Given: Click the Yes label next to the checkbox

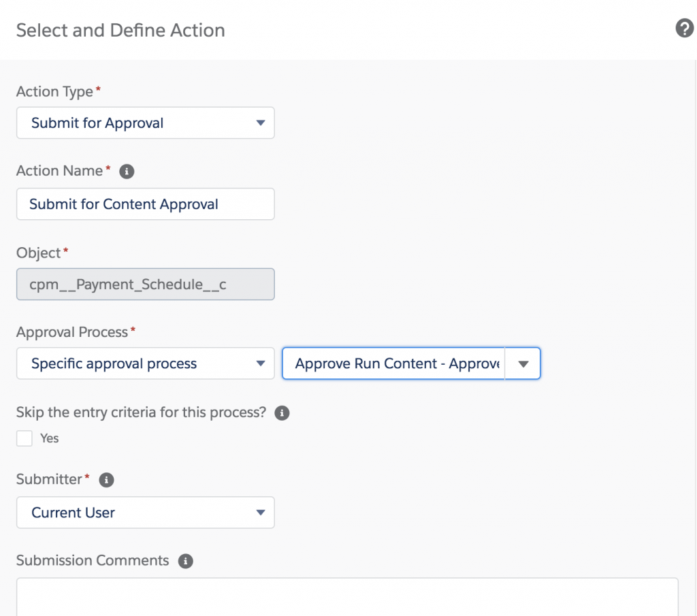Looking at the screenshot, I should pos(50,438).
